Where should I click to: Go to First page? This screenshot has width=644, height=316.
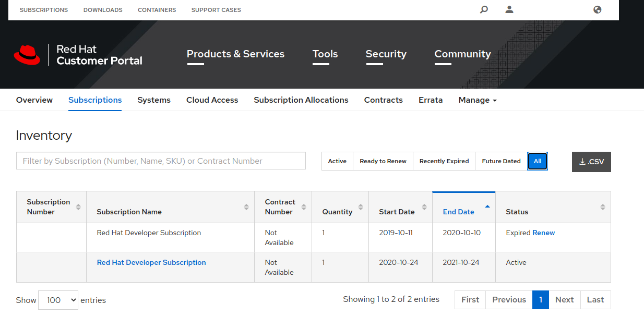(x=470, y=300)
